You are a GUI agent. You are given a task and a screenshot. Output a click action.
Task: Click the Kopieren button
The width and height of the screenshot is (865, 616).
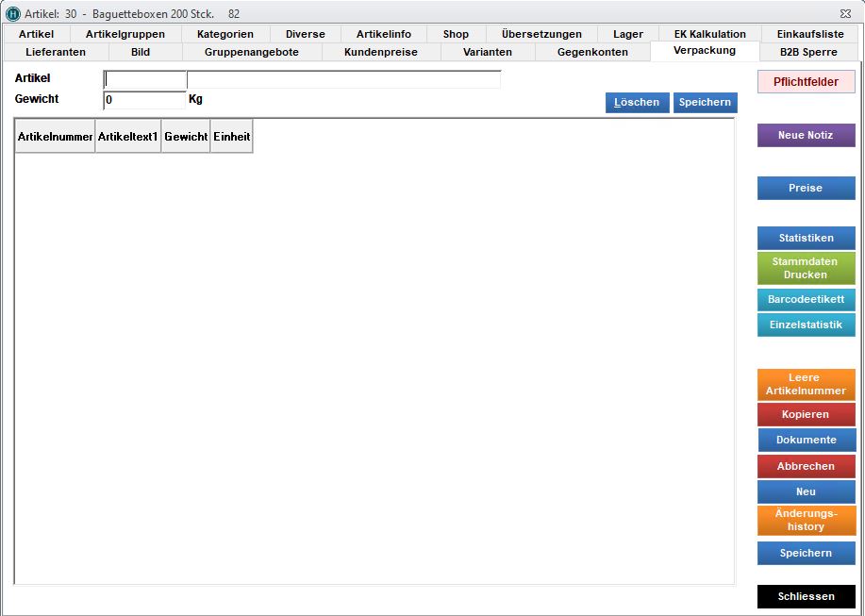pos(806,415)
